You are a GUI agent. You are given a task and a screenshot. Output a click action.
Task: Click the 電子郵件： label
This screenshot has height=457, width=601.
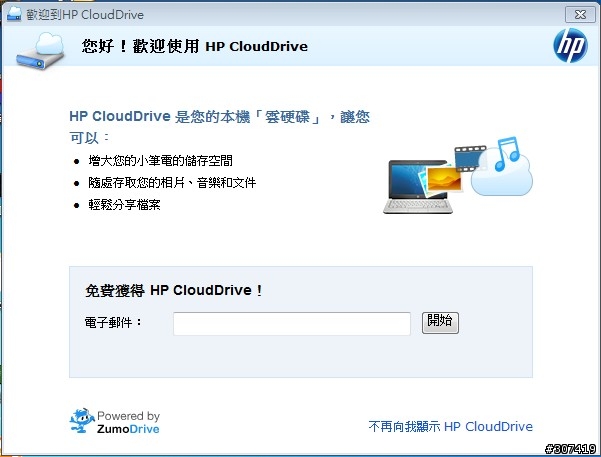pyautogui.click(x=113, y=322)
